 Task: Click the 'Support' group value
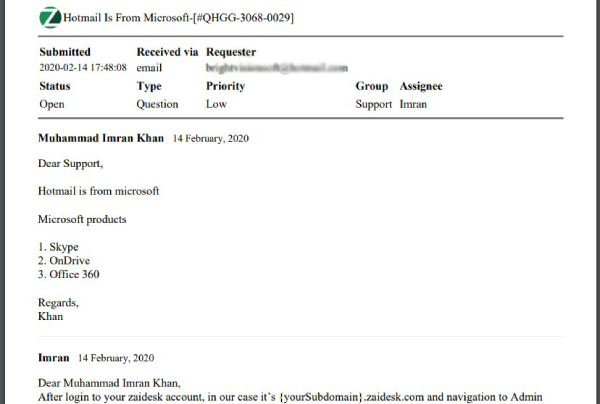tap(373, 104)
